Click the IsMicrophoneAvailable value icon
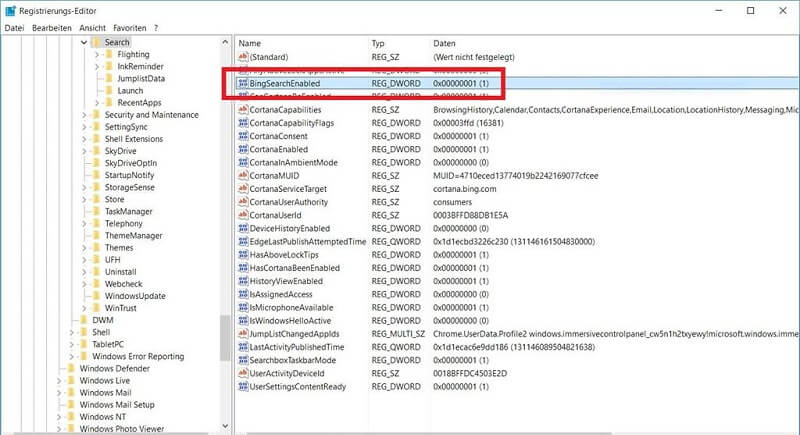This screenshot has height=435, width=800. tap(243, 308)
